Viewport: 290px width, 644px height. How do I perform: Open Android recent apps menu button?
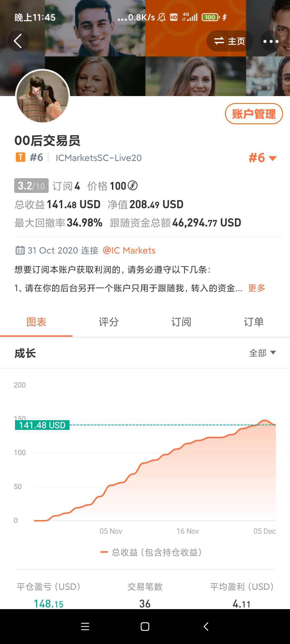coord(85,627)
